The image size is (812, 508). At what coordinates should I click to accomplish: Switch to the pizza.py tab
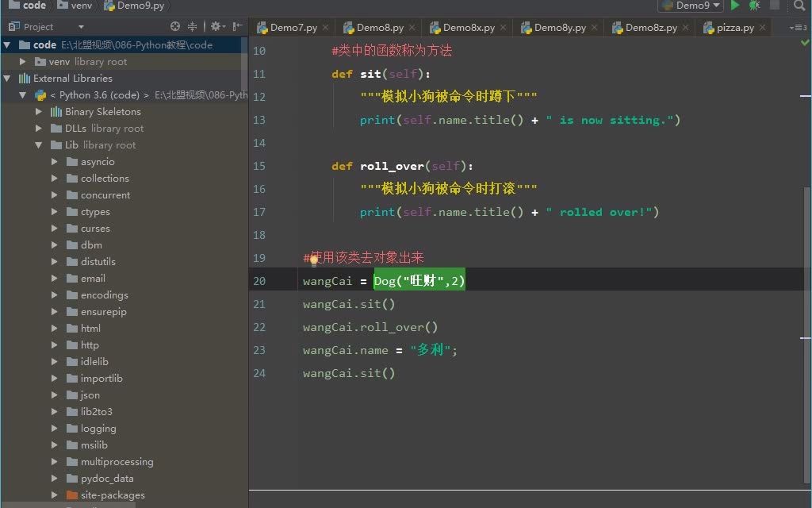click(735, 27)
